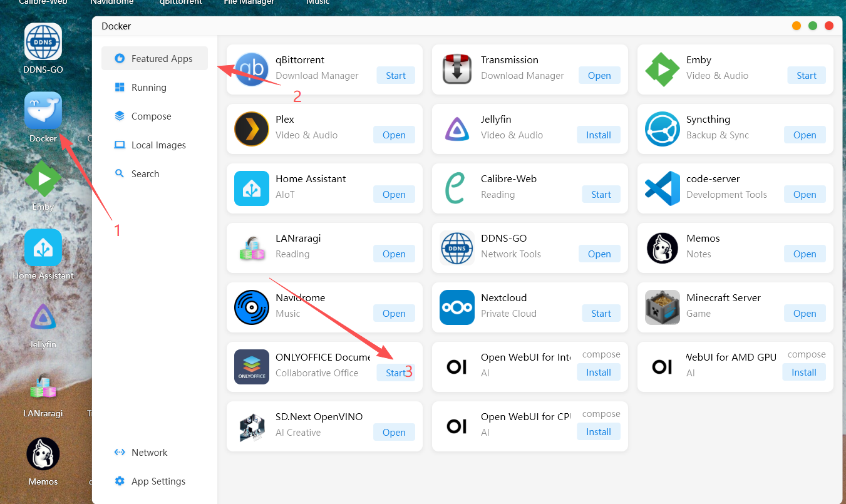The width and height of the screenshot is (846, 504).
Task: Select the Home Assistant icon in the Docker list
Action: click(252, 188)
